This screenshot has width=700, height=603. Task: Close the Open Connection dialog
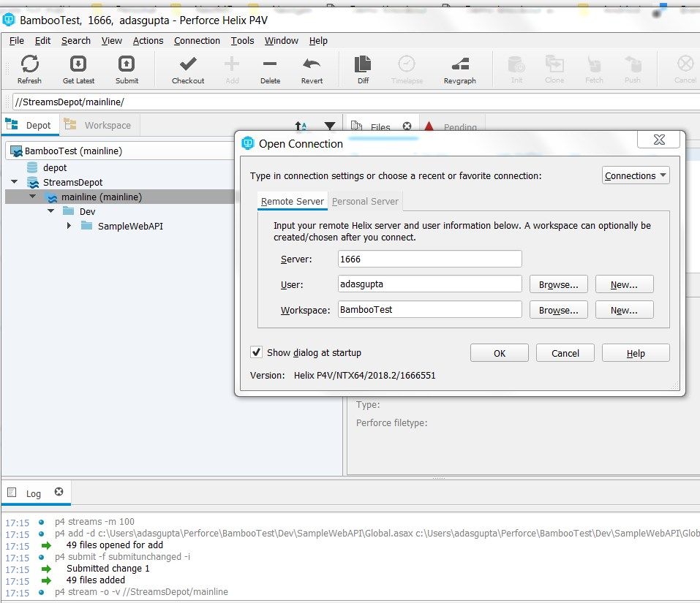[658, 140]
